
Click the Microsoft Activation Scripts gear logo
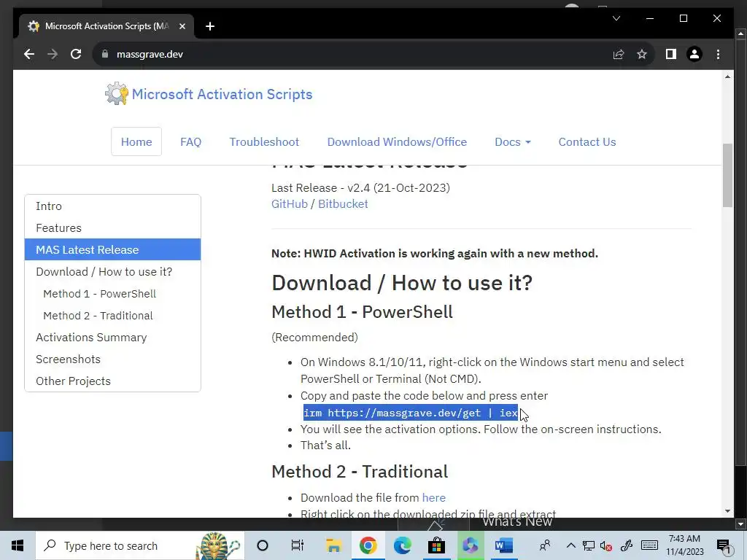(x=116, y=93)
